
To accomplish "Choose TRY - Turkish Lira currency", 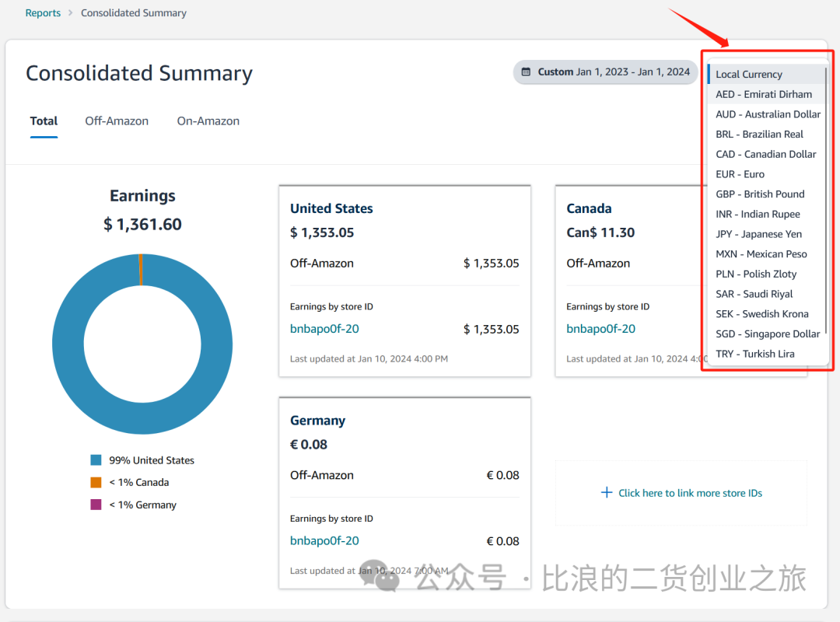I will click(767, 354).
